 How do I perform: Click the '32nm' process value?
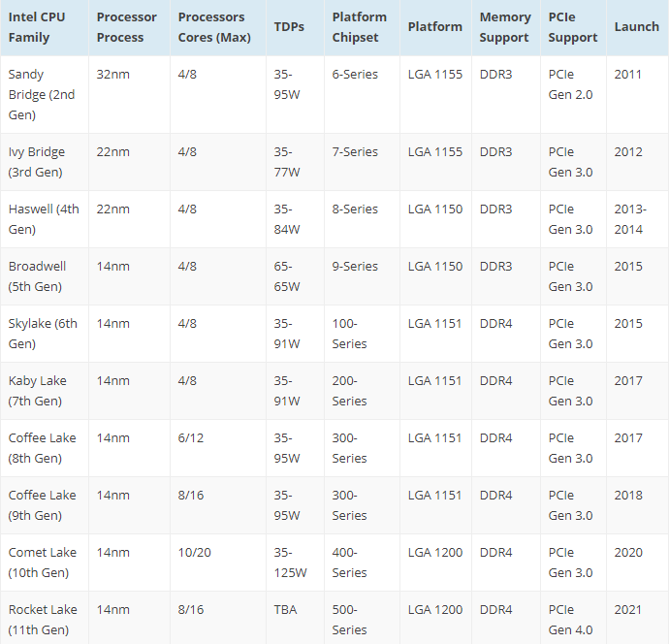point(112,75)
